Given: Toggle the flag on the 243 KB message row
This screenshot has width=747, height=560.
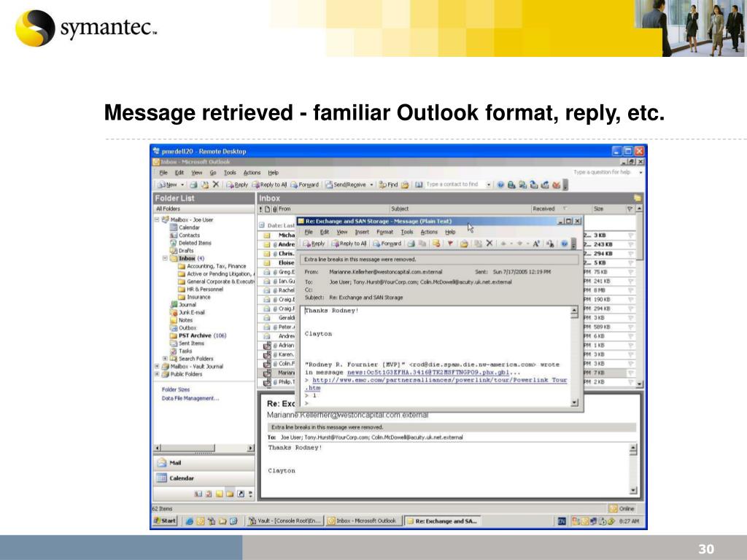Looking at the screenshot, I should [x=631, y=244].
